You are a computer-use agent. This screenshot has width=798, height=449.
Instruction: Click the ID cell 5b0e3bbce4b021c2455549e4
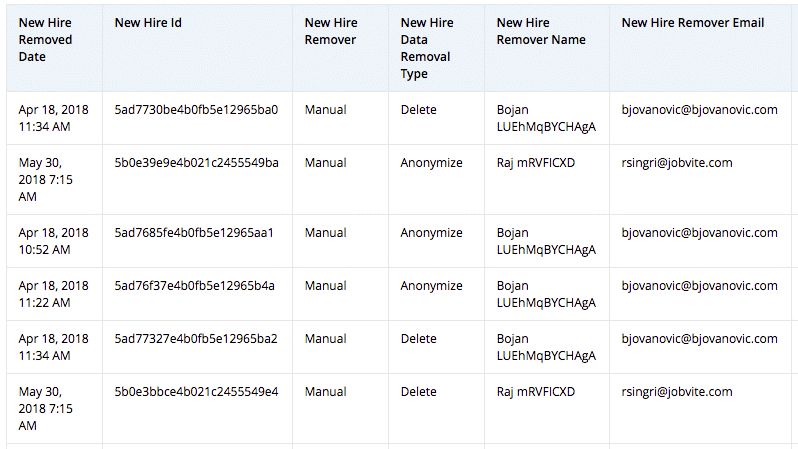[196, 392]
